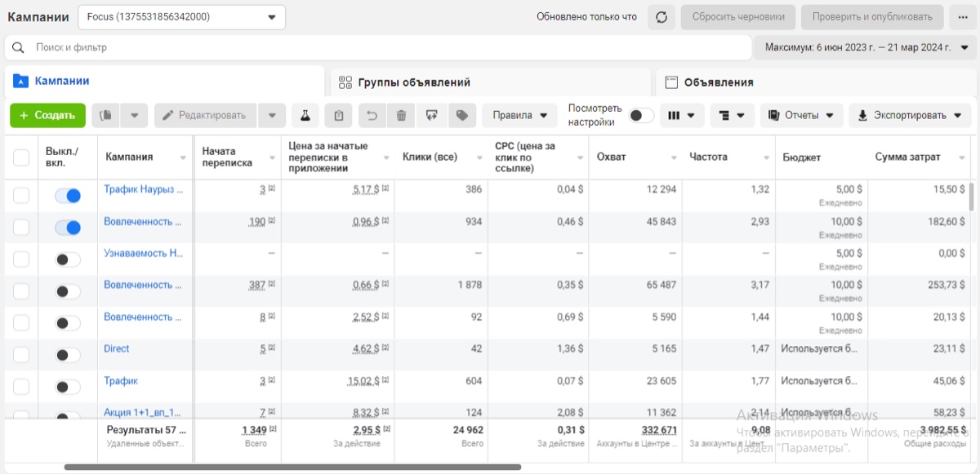Check the Узнаваемость row checkbox
The width and height of the screenshot is (980, 474).
[21, 259]
